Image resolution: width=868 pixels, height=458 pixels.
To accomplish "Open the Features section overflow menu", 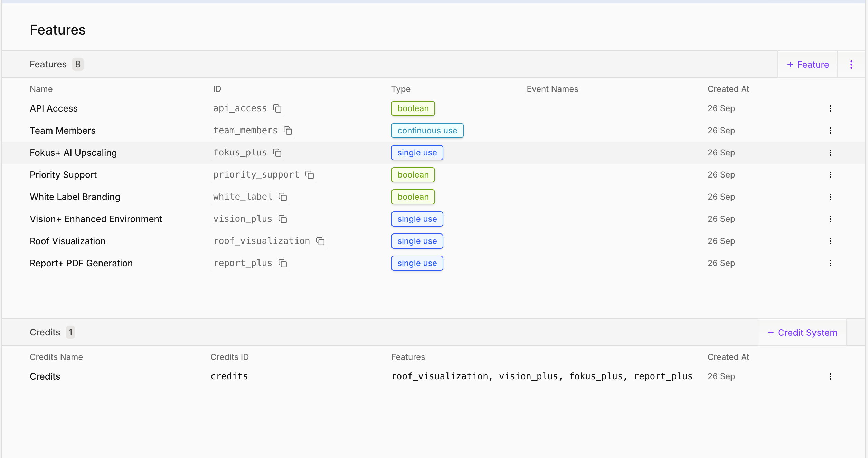I will tap(851, 65).
